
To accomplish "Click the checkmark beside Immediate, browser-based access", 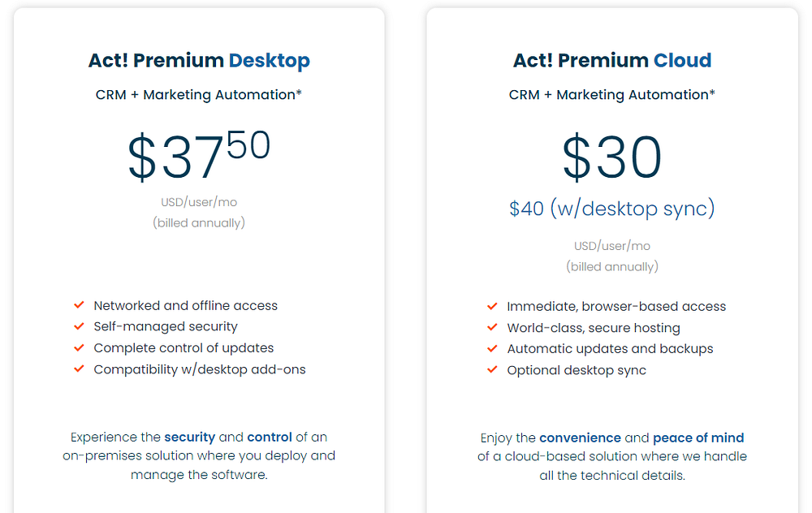I will (492, 306).
